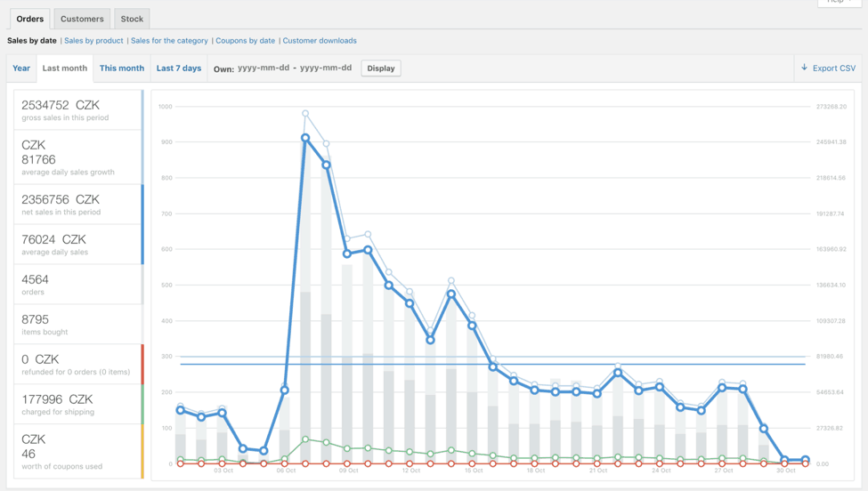Toggle gross sales series in legend

[x=77, y=110]
